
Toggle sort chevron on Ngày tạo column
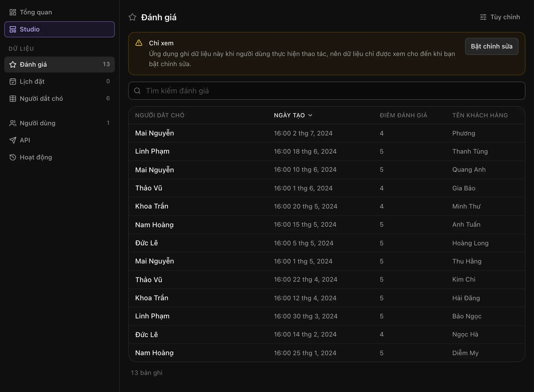click(x=310, y=115)
